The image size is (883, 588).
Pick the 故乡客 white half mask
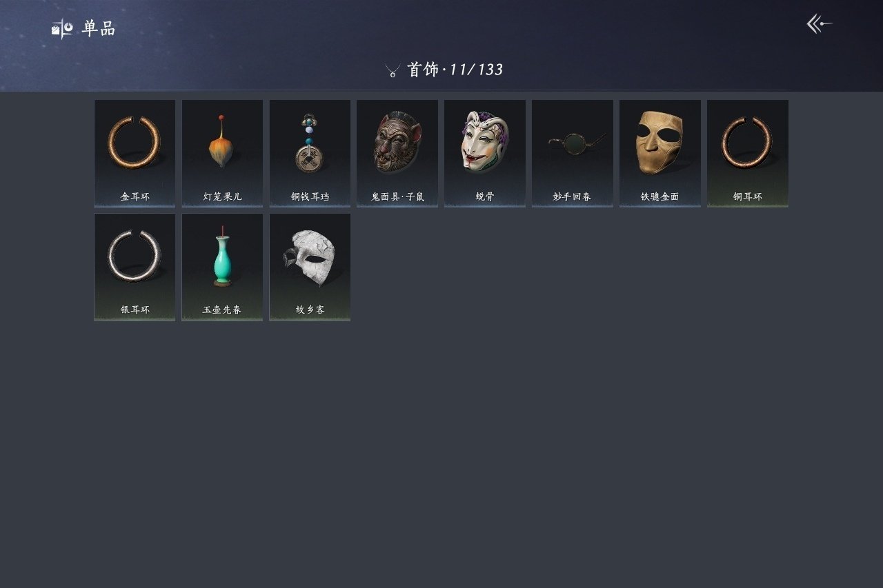point(310,267)
